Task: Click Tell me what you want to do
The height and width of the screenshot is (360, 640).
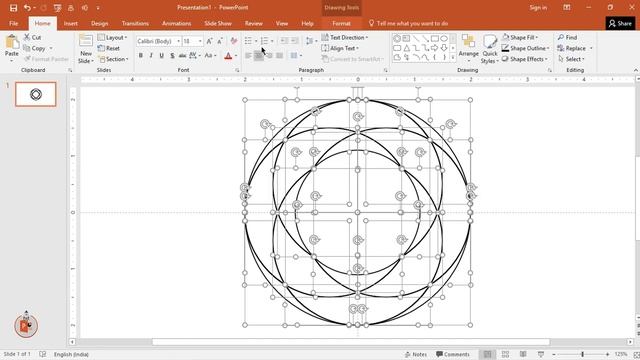Action: 408,24
